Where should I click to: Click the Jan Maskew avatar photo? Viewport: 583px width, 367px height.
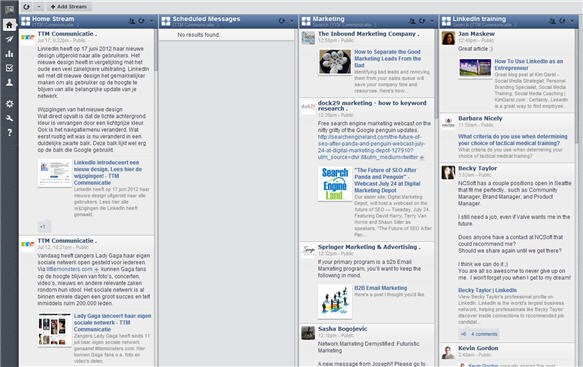tap(448, 38)
